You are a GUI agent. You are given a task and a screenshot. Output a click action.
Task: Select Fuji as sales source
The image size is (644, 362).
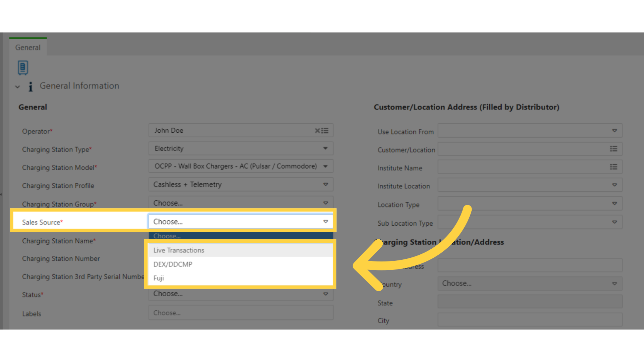(241, 278)
